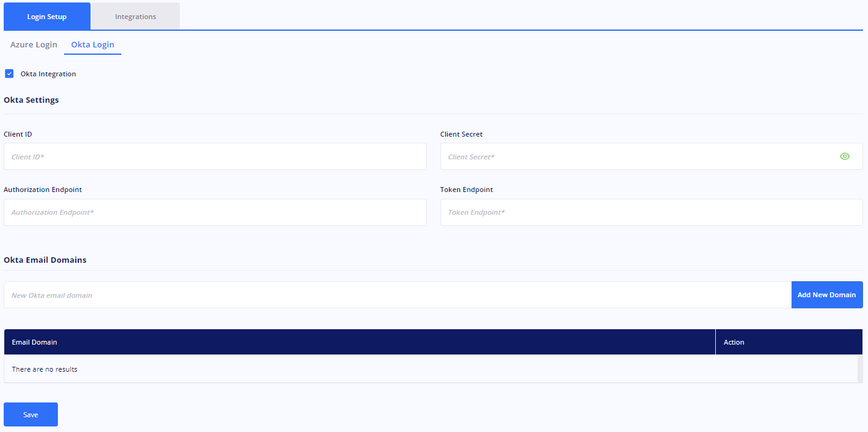
Task: Click the Okta Integration label
Action: [x=48, y=73]
